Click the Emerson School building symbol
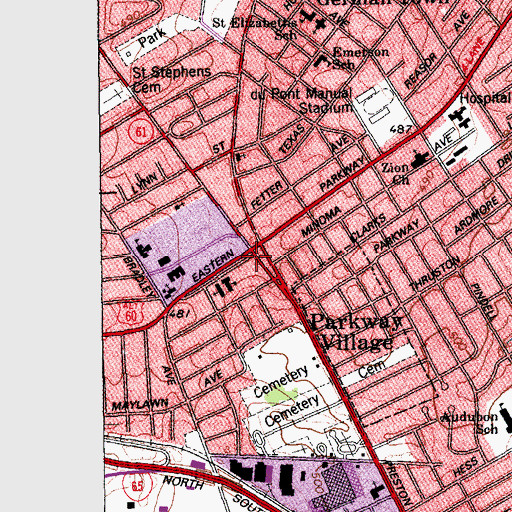Viewport: 512px width, 512px height. point(321,61)
